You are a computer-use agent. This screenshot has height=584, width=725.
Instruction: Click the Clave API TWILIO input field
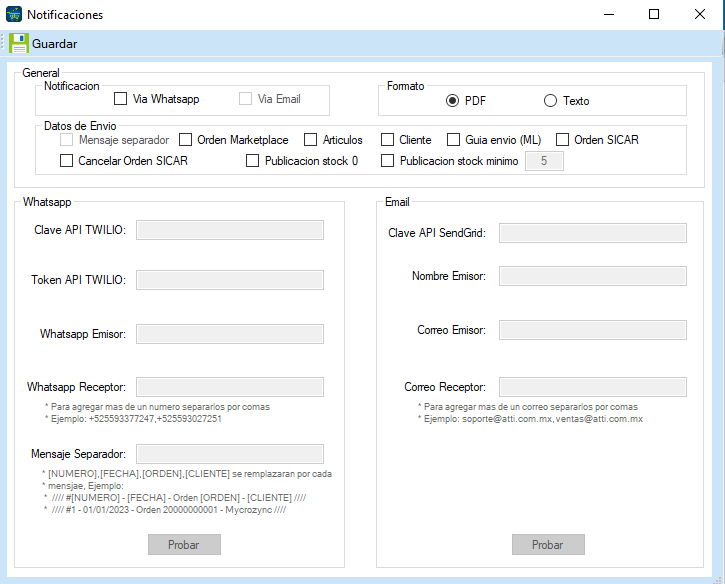coord(230,230)
